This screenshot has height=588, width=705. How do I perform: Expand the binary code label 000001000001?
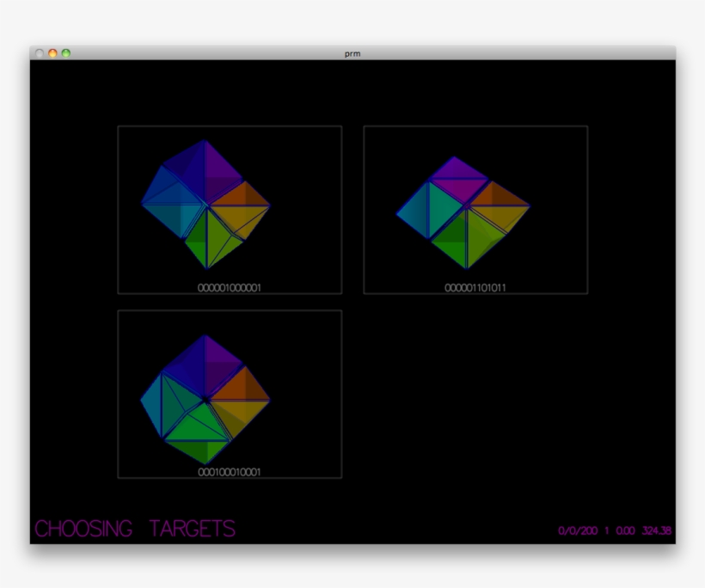click(229, 288)
